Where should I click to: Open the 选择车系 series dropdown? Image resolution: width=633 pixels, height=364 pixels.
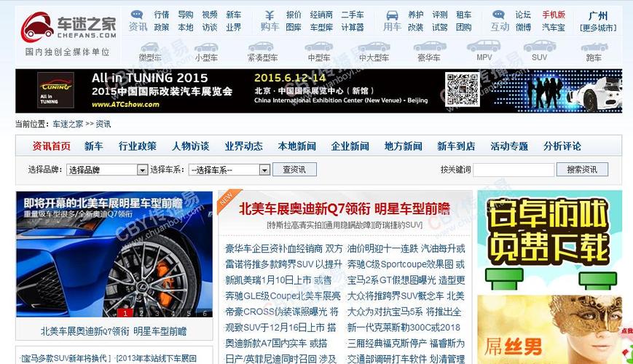tap(229, 170)
